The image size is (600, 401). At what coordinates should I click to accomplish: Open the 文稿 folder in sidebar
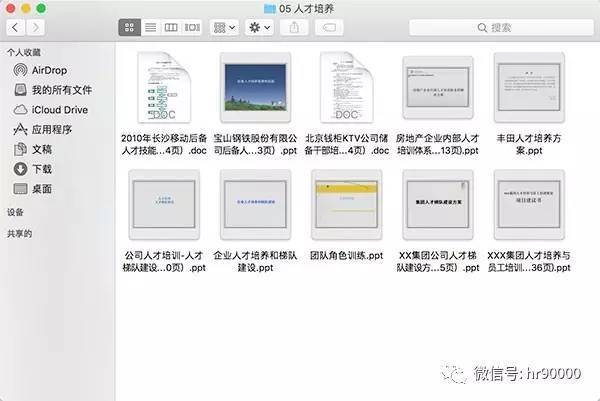pyautogui.click(x=43, y=149)
